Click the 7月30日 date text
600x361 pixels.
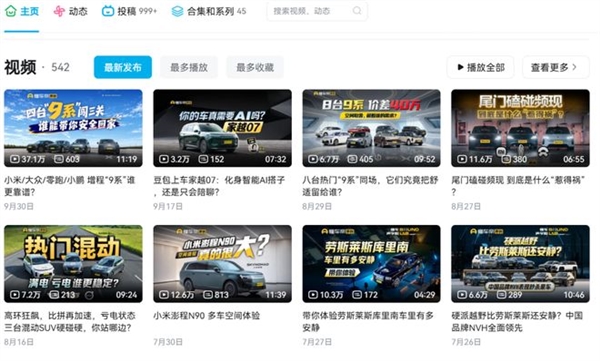pos(168,342)
